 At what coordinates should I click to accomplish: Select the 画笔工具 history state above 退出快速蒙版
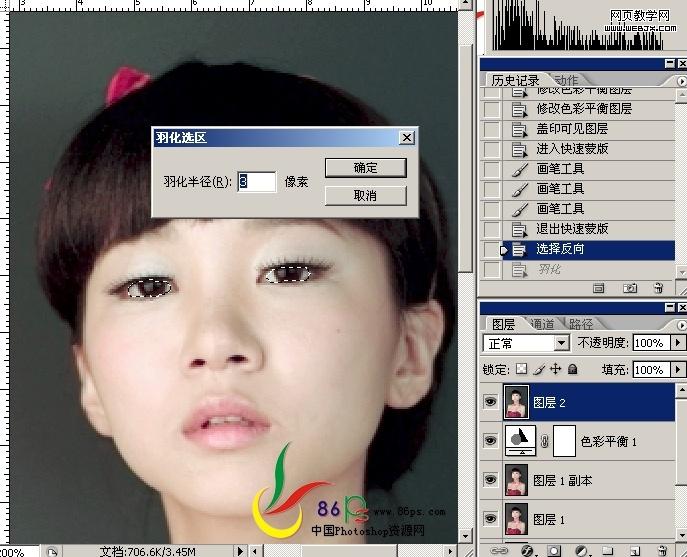point(588,209)
